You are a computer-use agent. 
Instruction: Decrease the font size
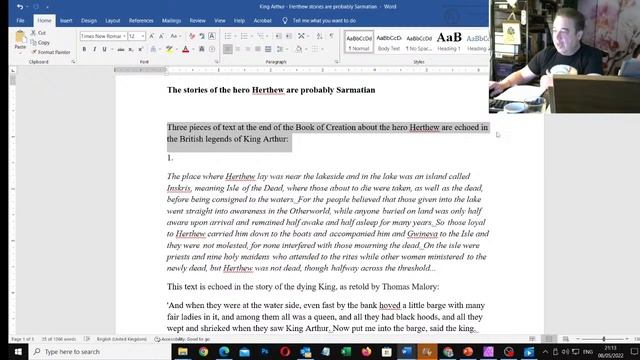(162, 36)
